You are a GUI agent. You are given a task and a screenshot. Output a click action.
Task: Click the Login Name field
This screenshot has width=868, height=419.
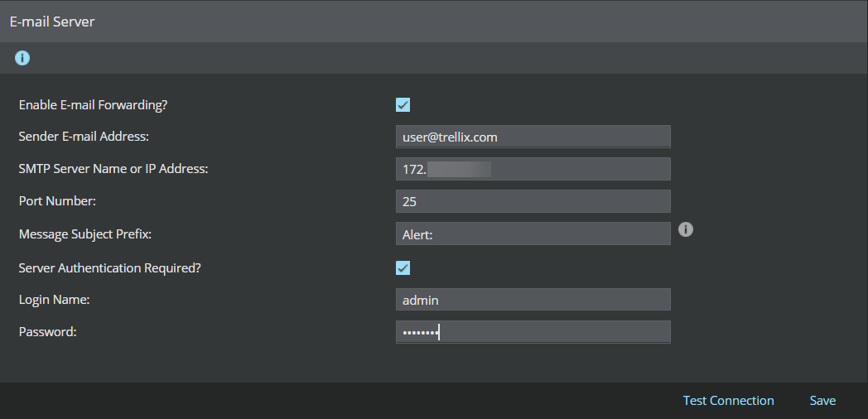[533, 300]
